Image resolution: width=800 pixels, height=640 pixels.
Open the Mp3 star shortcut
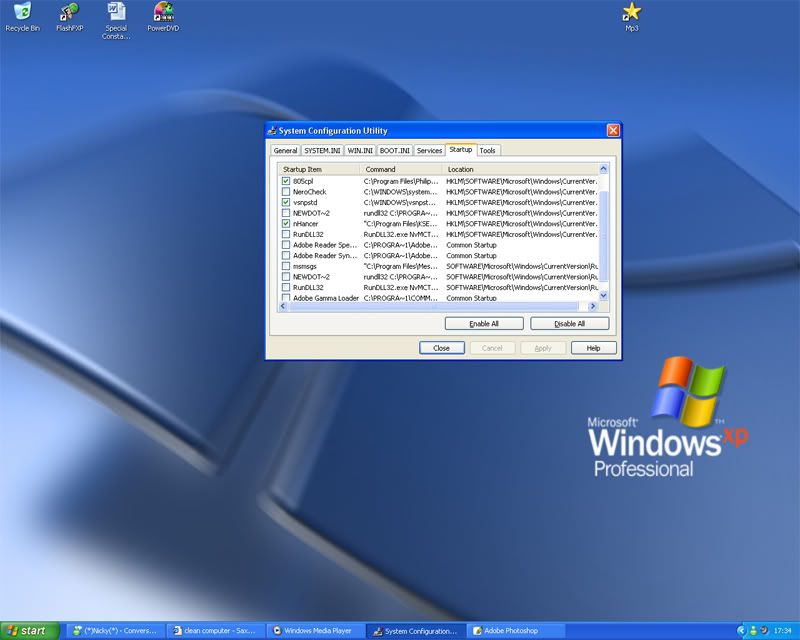pyautogui.click(x=631, y=12)
